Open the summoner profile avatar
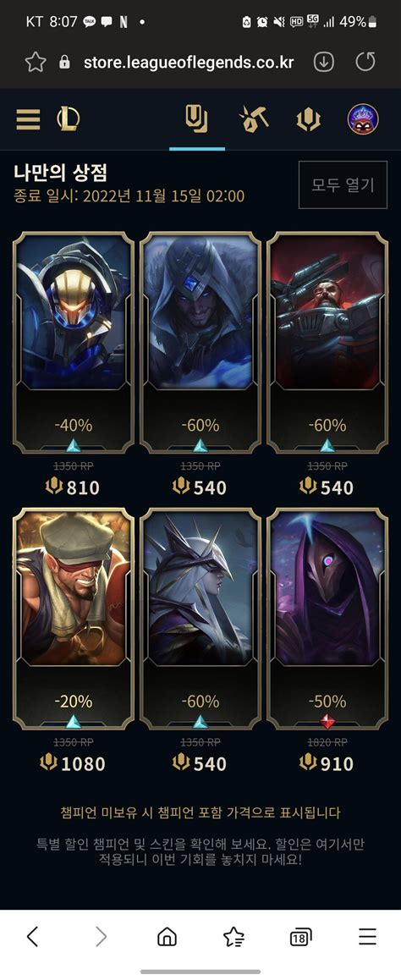 pyautogui.click(x=362, y=118)
